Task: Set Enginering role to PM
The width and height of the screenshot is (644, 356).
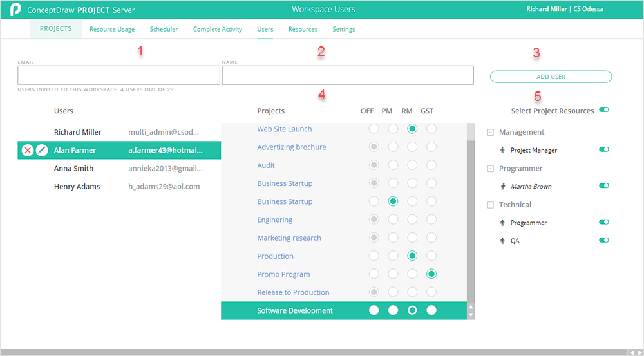Action: pos(393,220)
